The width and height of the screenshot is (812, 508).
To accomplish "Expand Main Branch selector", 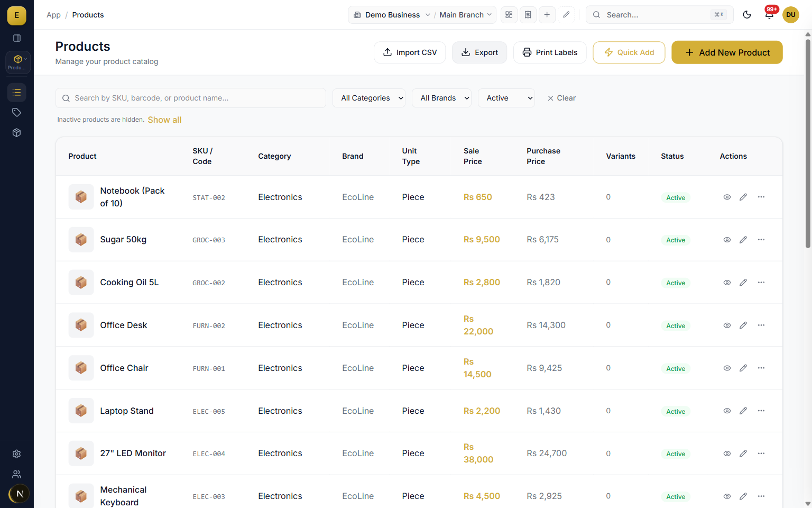I will (x=466, y=15).
